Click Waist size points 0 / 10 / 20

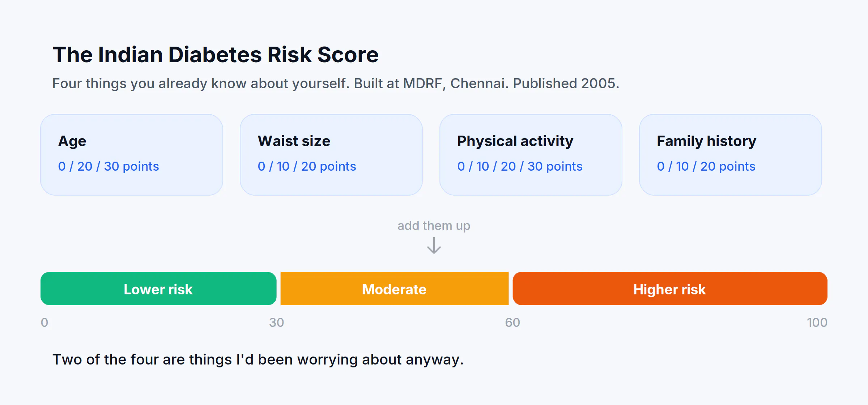coord(307,166)
